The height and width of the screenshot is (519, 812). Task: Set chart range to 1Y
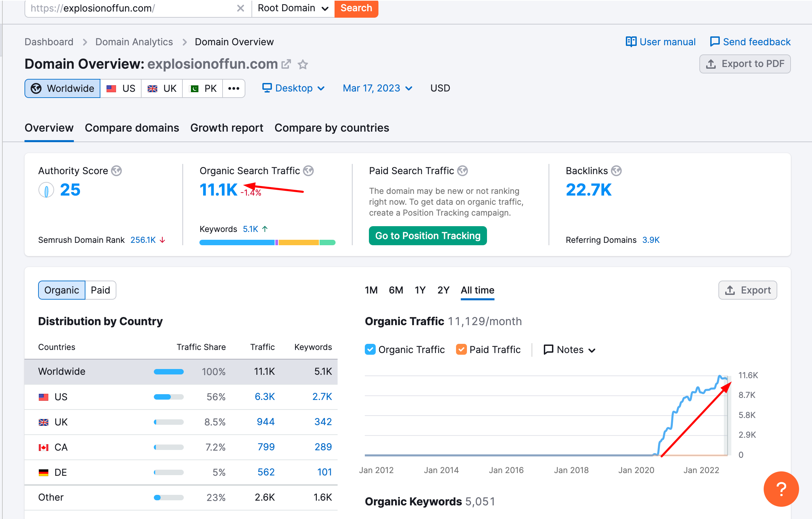coord(420,290)
